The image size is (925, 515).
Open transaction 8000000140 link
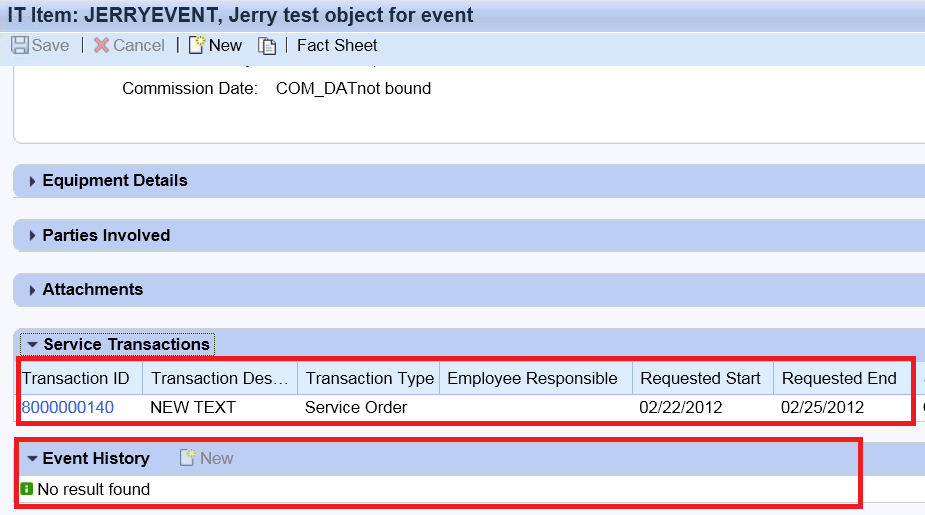pyautogui.click(x=68, y=408)
